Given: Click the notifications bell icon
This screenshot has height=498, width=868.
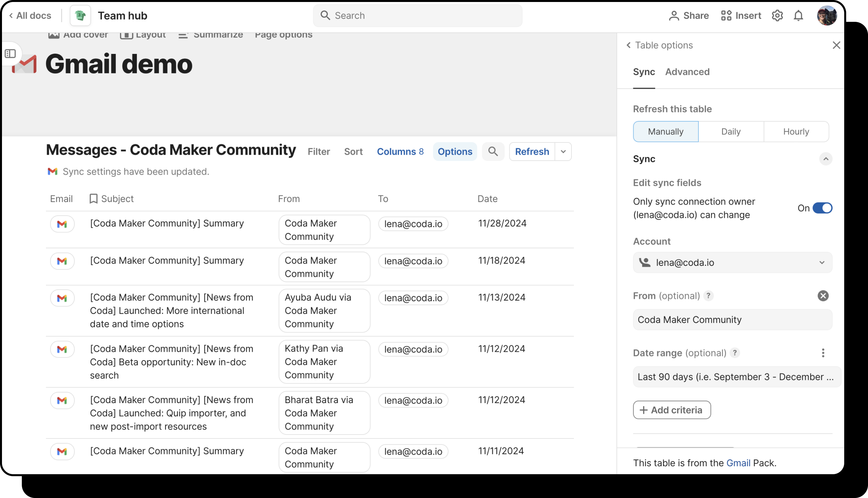Looking at the screenshot, I should (798, 16).
